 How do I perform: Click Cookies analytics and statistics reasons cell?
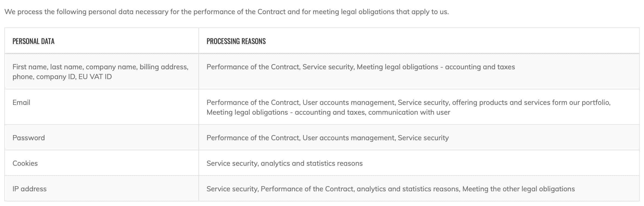pos(285,163)
